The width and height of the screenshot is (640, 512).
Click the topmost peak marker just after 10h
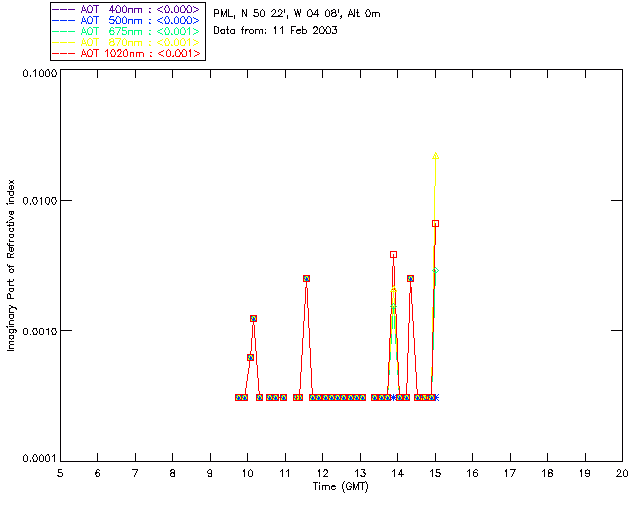pos(253,318)
